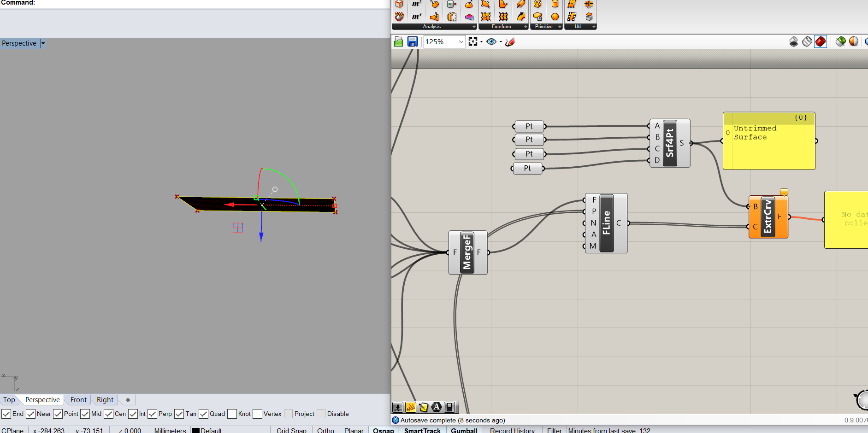Select the orange ExtrCrv component
The image size is (868, 433).
[768, 217]
